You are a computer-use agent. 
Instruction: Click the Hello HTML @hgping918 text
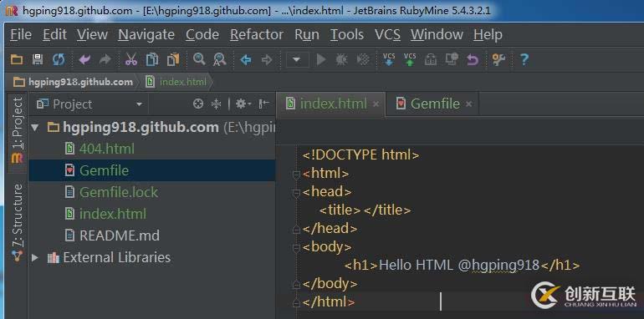tap(459, 266)
